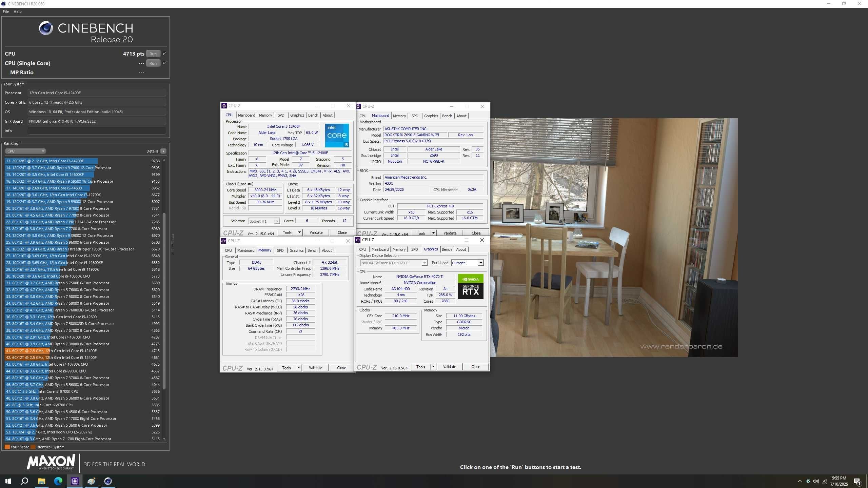This screenshot has width=868, height=488.
Task: Click the Maxon logo at bottom
Action: [51, 462]
